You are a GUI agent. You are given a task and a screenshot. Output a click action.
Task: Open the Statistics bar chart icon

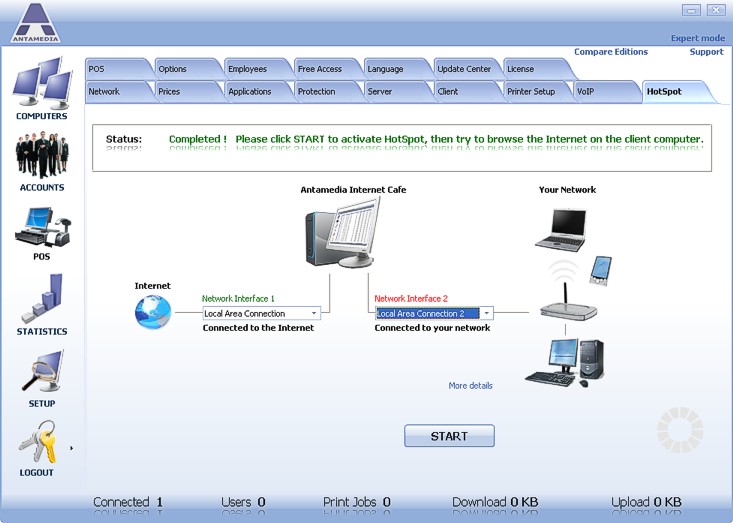click(x=42, y=299)
